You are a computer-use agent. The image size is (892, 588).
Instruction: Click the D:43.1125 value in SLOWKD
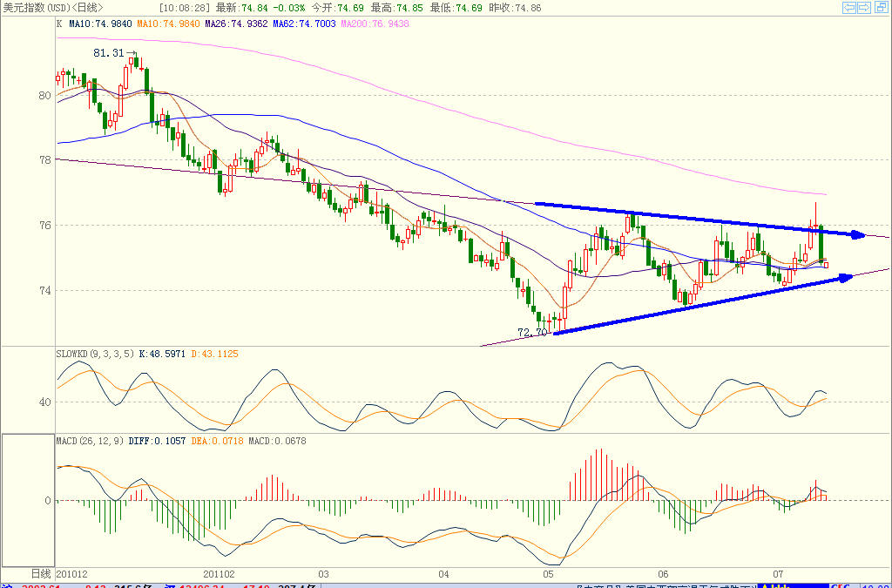click(214, 354)
